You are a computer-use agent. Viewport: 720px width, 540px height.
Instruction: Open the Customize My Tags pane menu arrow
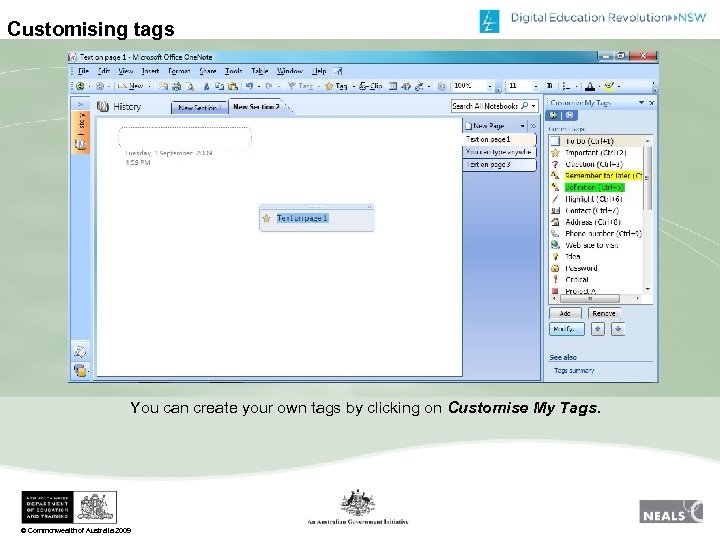coord(641,103)
